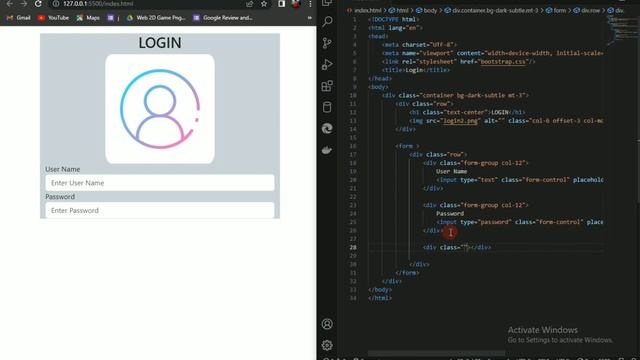
Task: Click the login avatar image
Action: click(x=160, y=109)
